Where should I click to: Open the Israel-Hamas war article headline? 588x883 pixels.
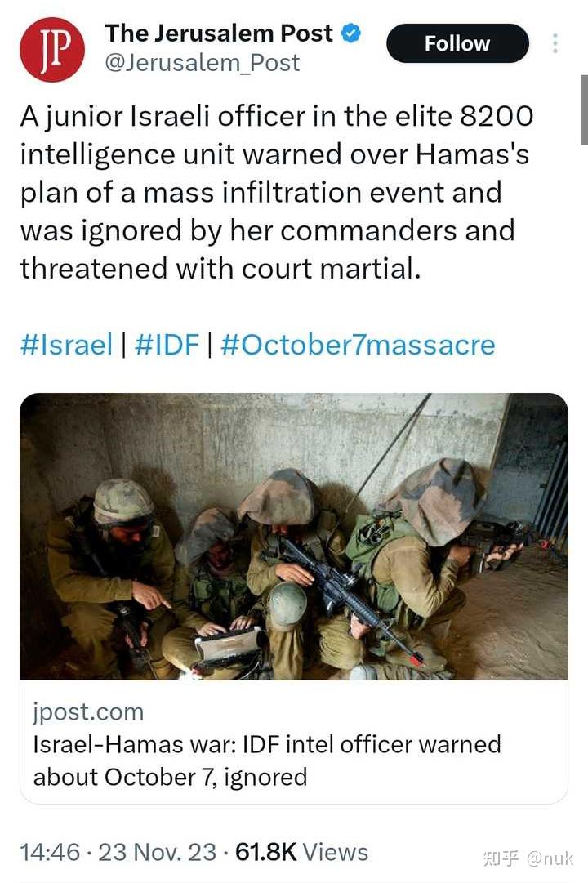(267, 760)
